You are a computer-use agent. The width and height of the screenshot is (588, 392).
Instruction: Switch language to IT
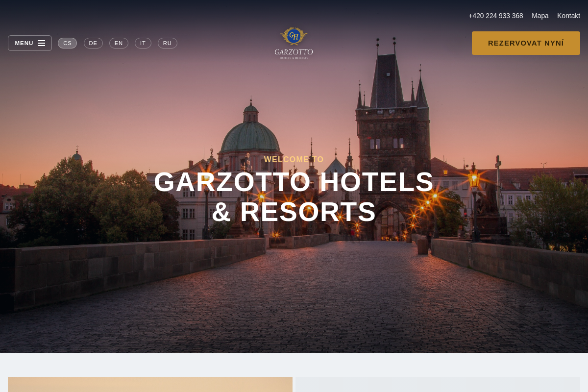143,43
